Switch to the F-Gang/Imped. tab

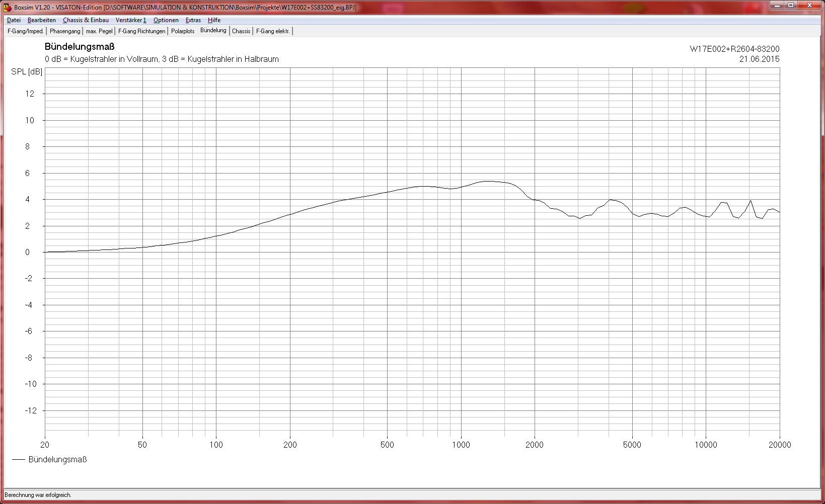point(26,31)
